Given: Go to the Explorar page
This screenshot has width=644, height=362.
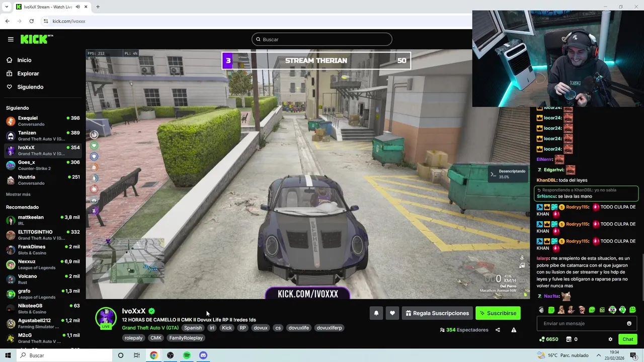Looking at the screenshot, I should 28,73.
